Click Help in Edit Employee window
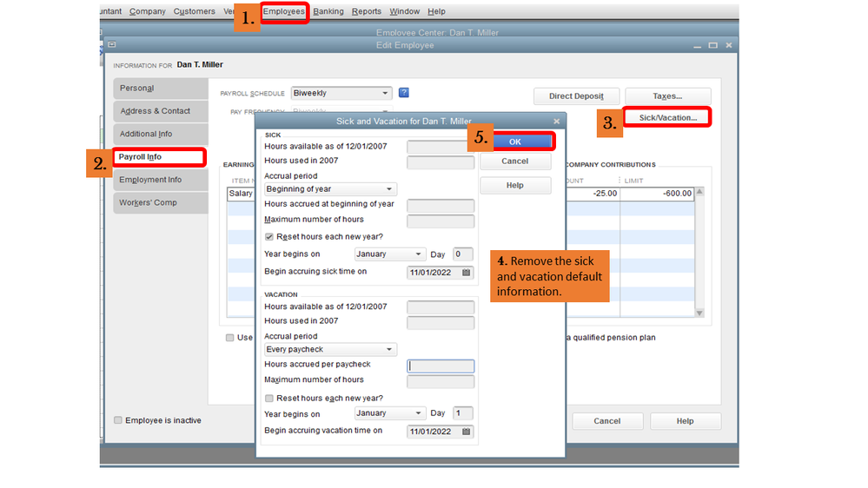Screen dimensions: 868x488 pos(686,421)
